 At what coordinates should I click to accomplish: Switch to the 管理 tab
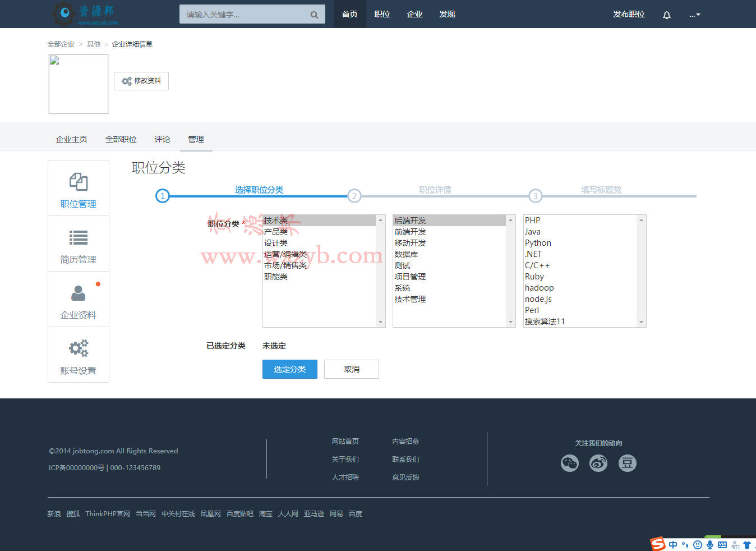[196, 139]
